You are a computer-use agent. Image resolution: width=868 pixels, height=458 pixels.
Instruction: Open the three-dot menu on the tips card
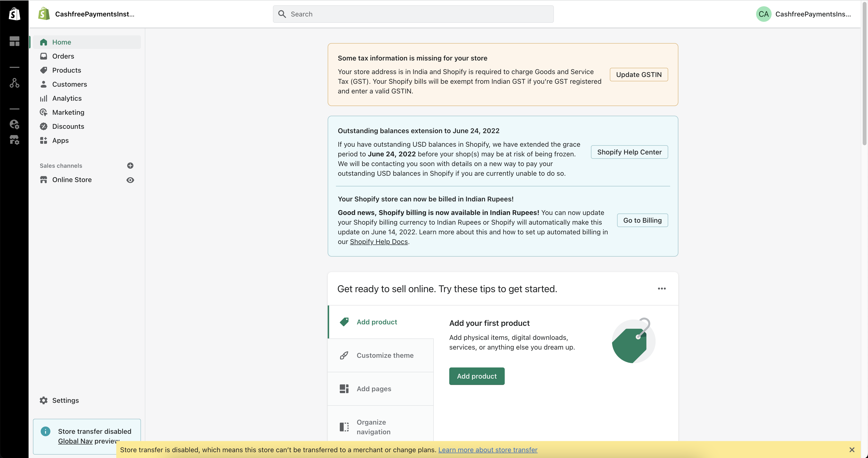tap(662, 289)
